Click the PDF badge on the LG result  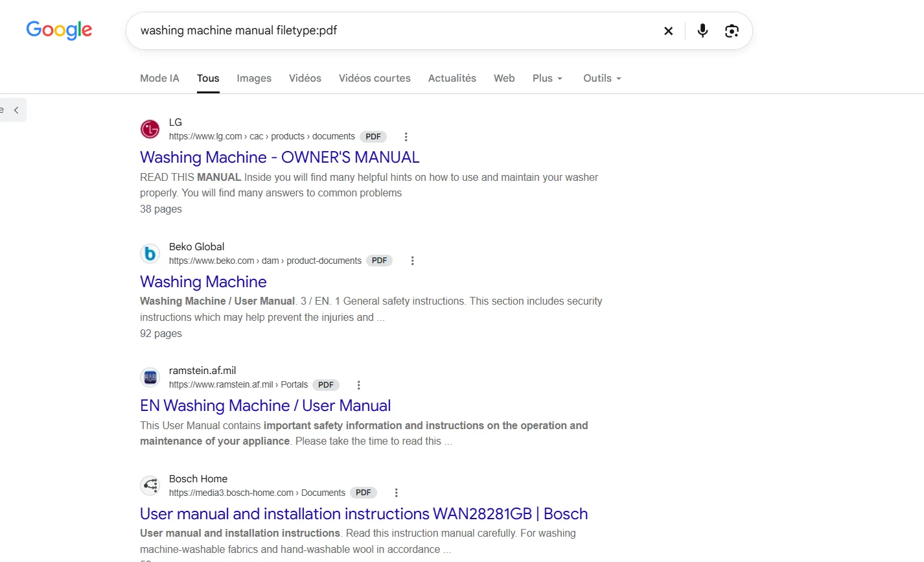[x=373, y=137]
